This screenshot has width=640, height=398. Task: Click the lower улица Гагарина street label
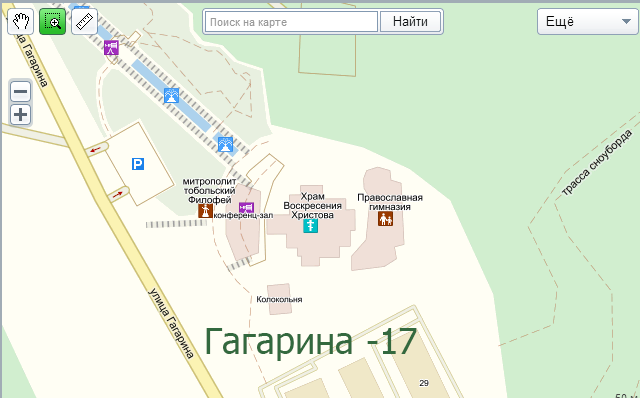pyautogui.click(x=171, y=323)
